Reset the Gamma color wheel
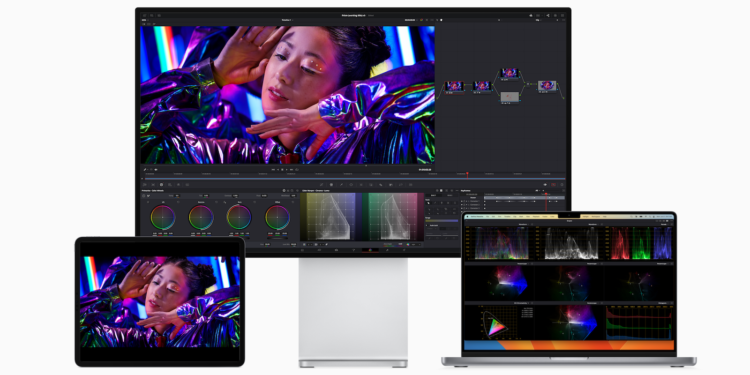 tap(216, 202)
